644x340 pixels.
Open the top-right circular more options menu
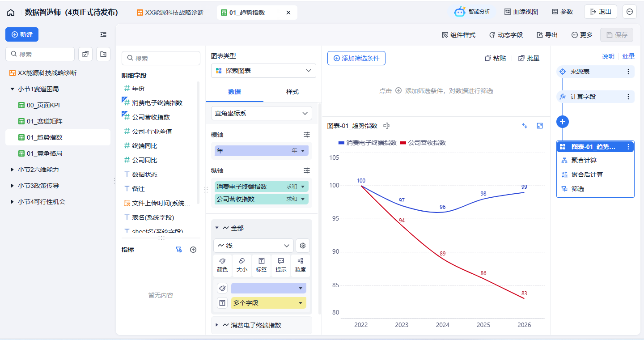[x=630, y=12]
